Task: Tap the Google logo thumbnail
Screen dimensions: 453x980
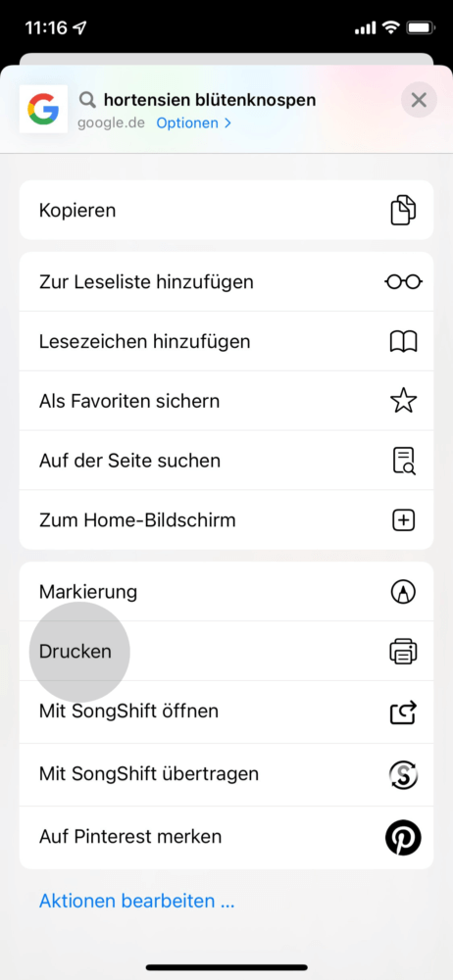Action: click(43, 109)
